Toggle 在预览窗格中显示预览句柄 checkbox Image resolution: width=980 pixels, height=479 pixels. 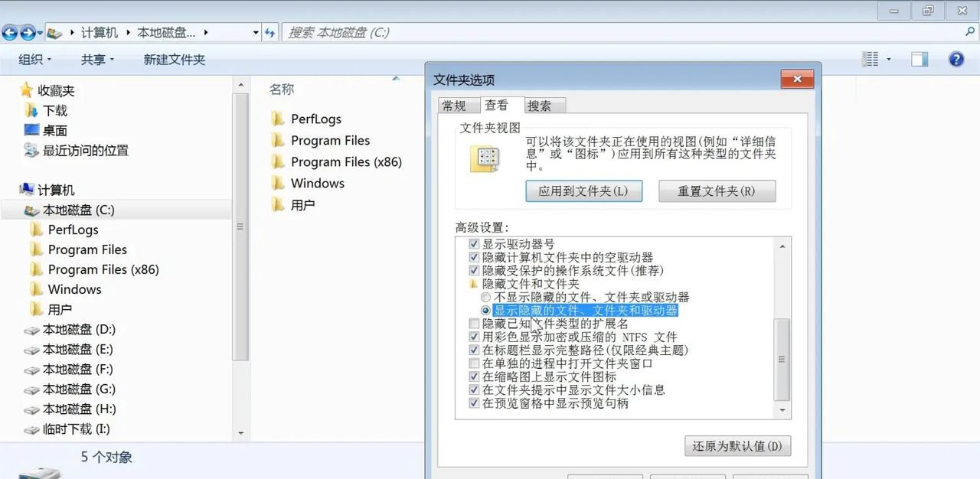[x=474, y=403]
